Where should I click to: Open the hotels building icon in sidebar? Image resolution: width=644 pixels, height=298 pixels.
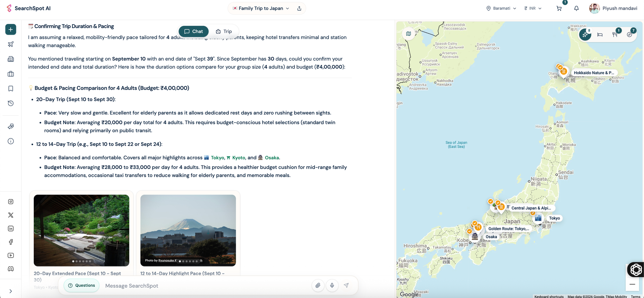[x=11, y=59]
